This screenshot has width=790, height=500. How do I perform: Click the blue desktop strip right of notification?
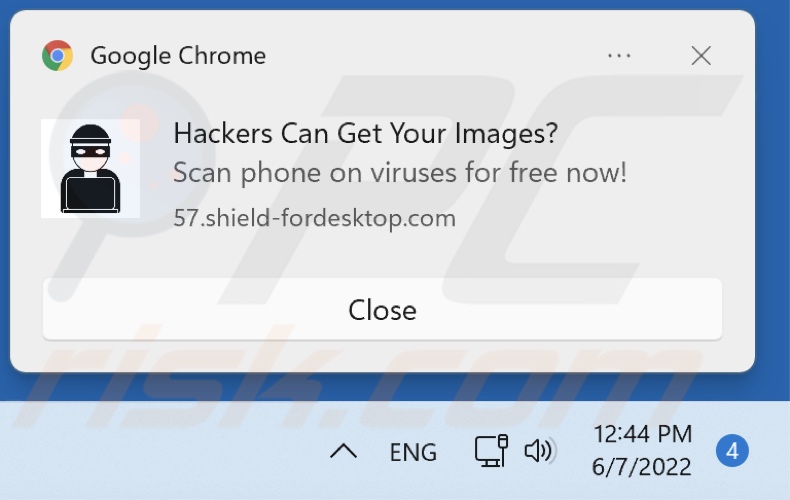pyautogui.click(x=772, y=202)
